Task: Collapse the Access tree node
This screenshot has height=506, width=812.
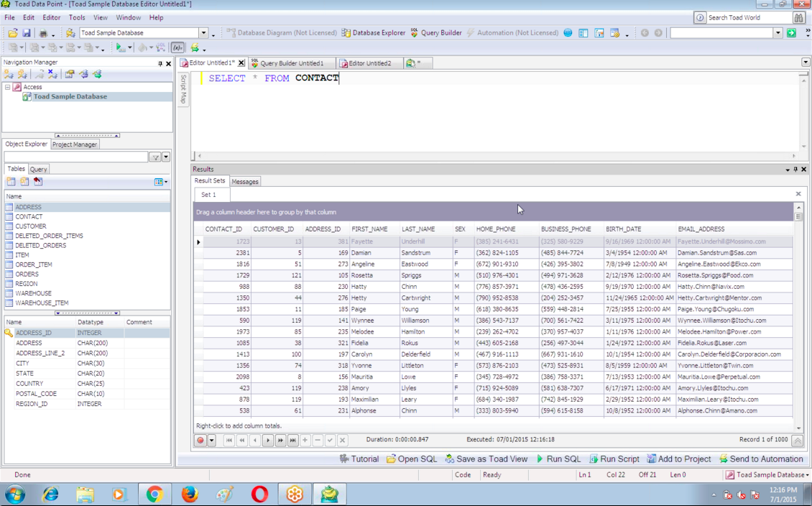Action: click(8, 87)
